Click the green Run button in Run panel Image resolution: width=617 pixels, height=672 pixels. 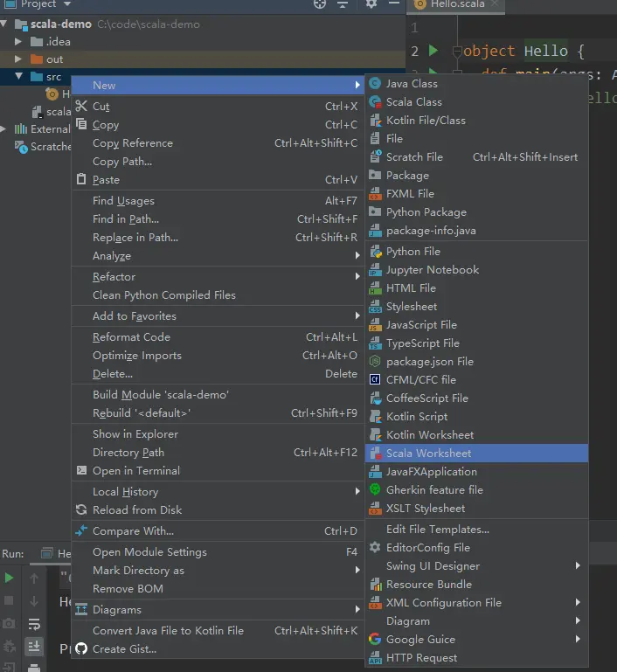[9, 578]
